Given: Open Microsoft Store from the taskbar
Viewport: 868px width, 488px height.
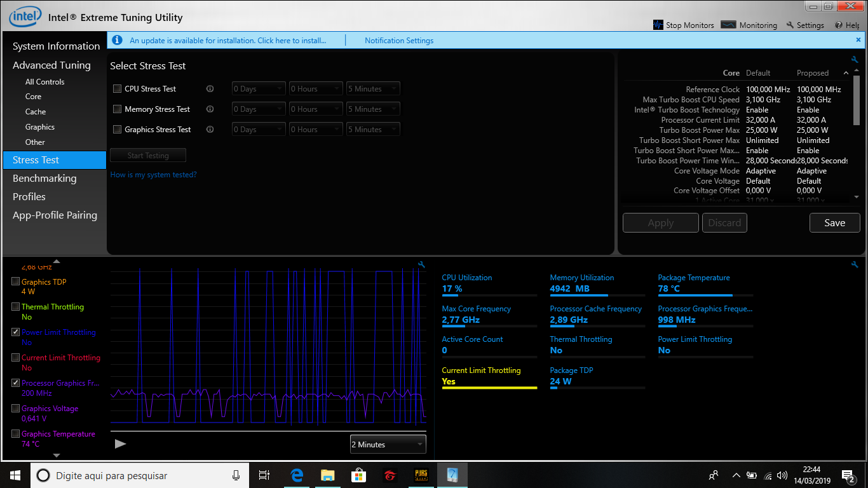Looking at the screenshot, I should click(x=358, y=475).
